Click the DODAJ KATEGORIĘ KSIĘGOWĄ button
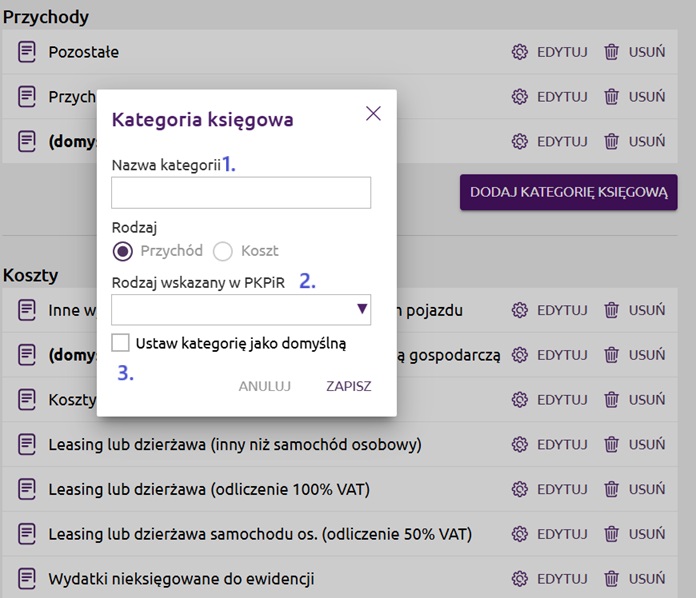 [x=568, y=192]
